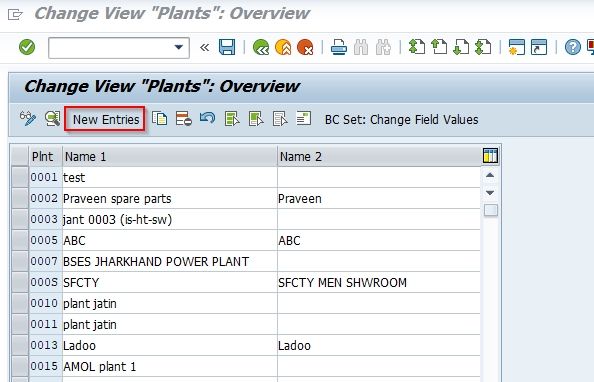
Task: Save with the floppy disk icon
Action: pyautogui.click(x=227, y=47)
